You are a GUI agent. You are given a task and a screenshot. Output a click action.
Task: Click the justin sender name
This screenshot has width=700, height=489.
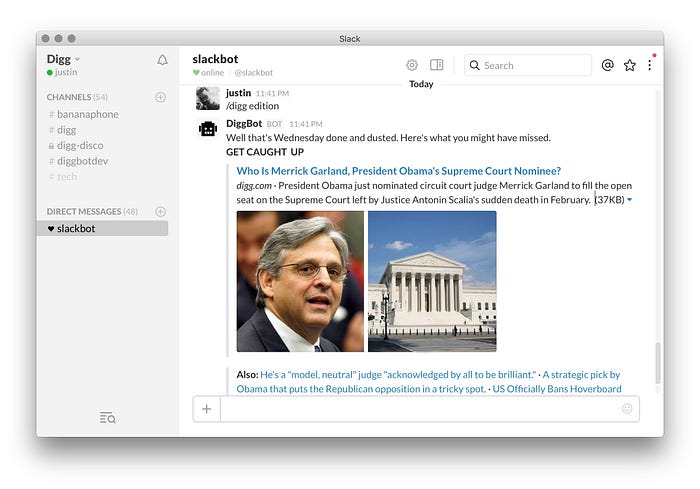(238, 93)
